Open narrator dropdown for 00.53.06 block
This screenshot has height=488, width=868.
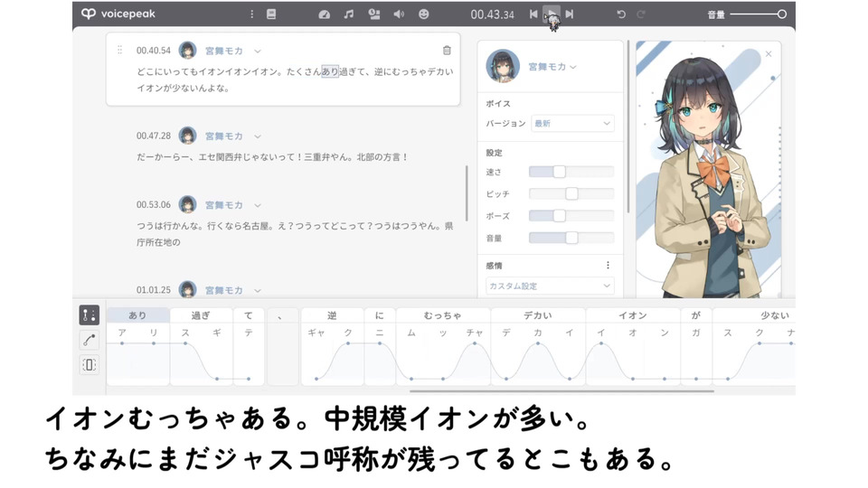[258, 205]
